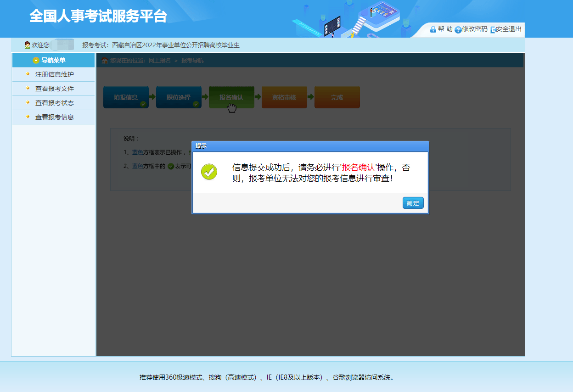Click the 修改密码 link text
The height and width of the screenshot is (392, 573).
pyautogui.click(x=475, y=29)
